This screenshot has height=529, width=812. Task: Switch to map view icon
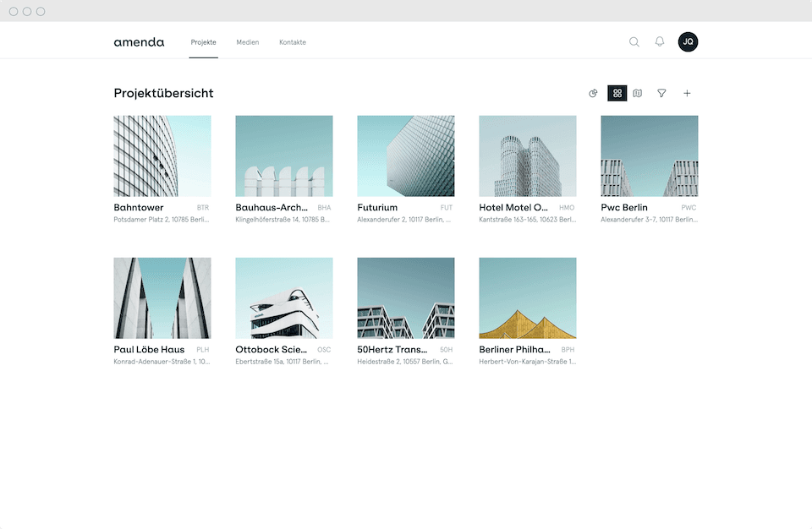pos(638,93)
